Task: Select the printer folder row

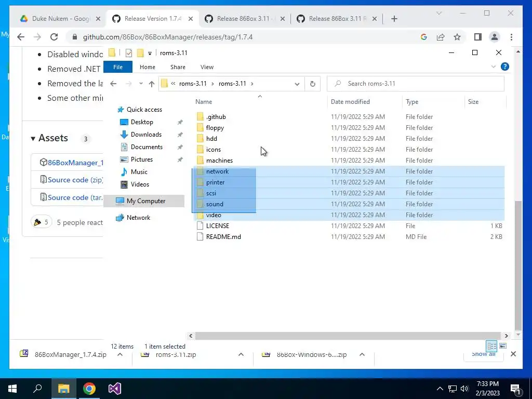Action: 349,182
